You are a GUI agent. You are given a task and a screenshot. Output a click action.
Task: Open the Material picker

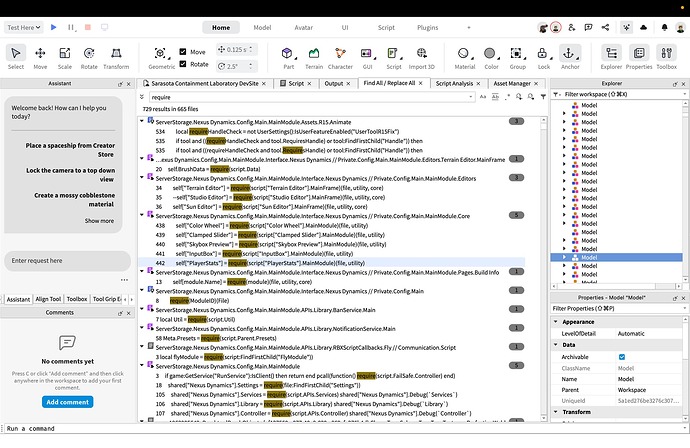[x=465, y=57]
